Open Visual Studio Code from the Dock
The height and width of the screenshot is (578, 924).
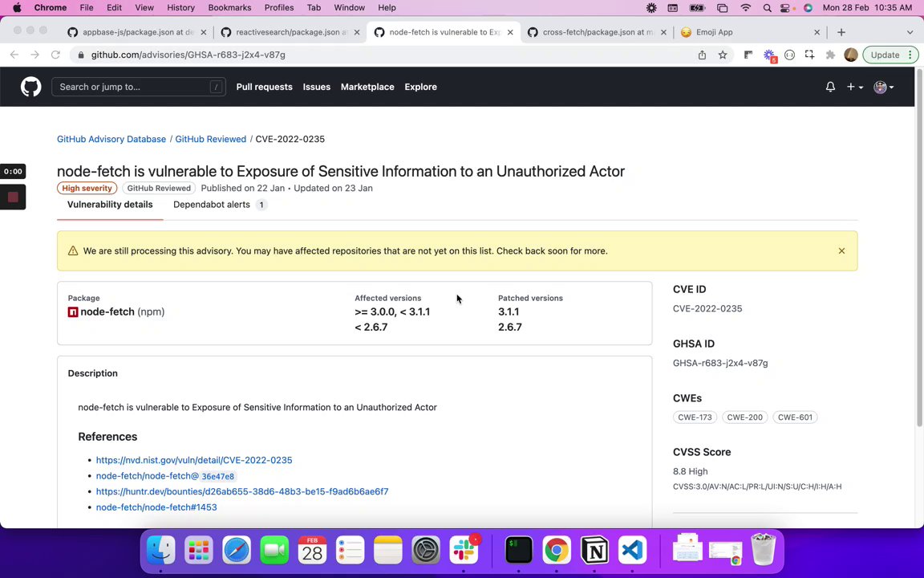pos(632,550)
